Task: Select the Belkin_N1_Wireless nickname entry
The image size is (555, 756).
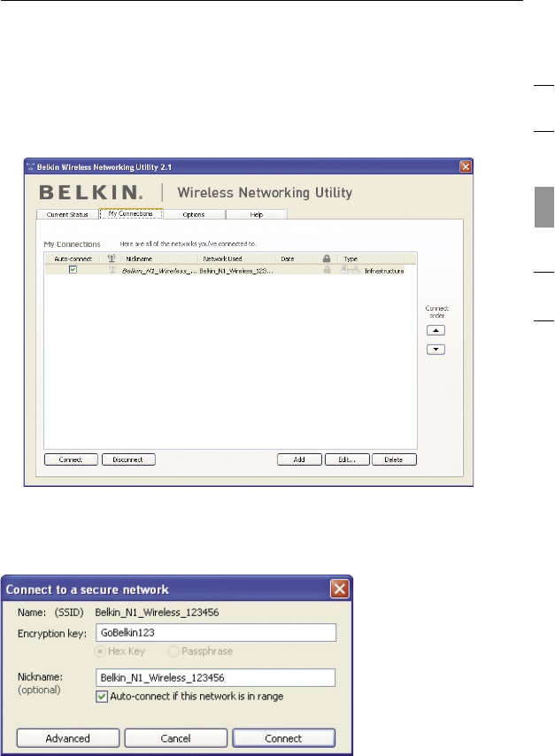Action: [159, 271]
